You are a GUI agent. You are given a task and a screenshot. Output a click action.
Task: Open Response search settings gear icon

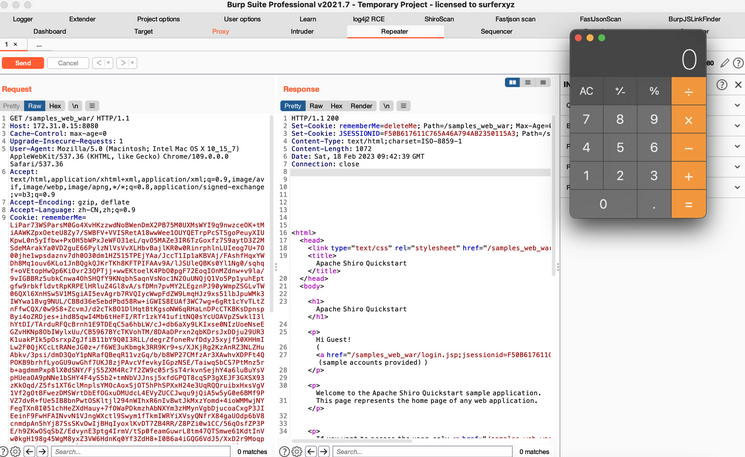pyautogui.click(x=296, y=451)
